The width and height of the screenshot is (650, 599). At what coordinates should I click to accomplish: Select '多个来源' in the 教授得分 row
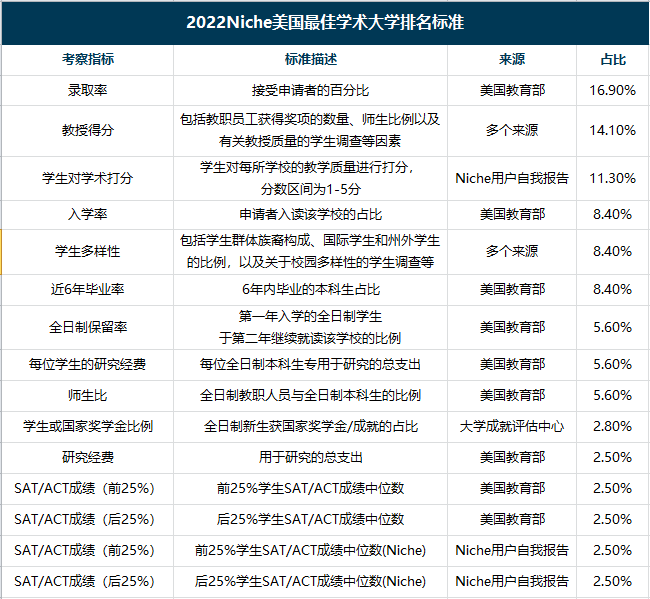pyautogui.click(x=512, y=130)
